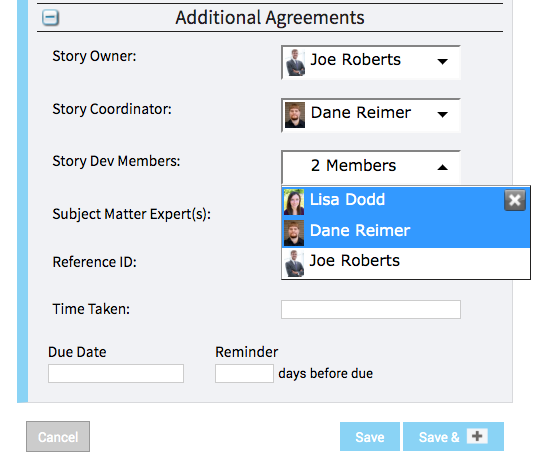Click the Save button
The image size is (552, 472).
coord(370,436)
